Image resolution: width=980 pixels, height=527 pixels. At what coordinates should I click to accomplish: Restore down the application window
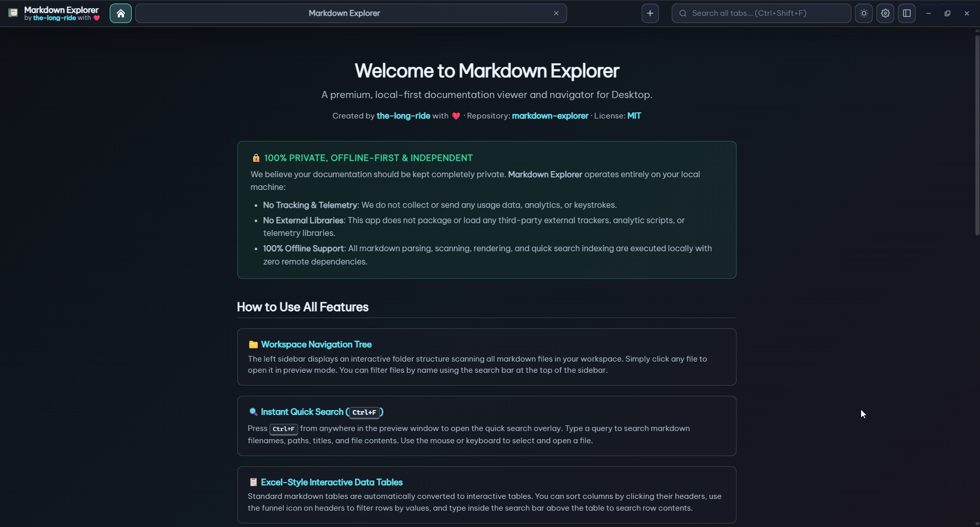[x=947, y=13]
